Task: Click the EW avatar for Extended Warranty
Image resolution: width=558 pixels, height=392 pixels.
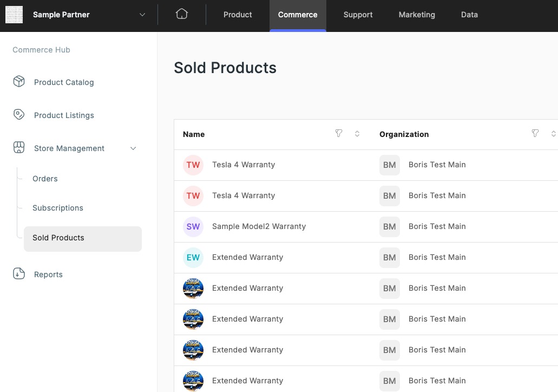Action: pyautogui.click(x=193, y=257)
